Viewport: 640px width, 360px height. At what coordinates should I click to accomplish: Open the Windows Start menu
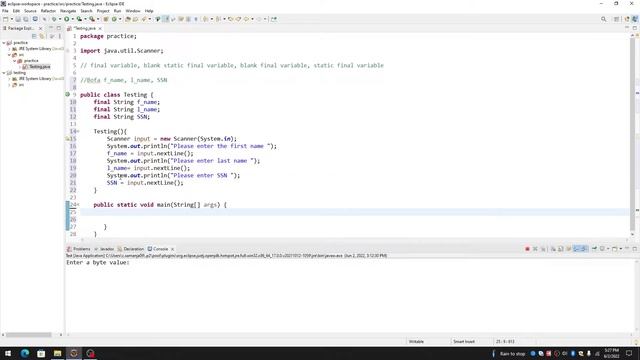coord(8,353)
